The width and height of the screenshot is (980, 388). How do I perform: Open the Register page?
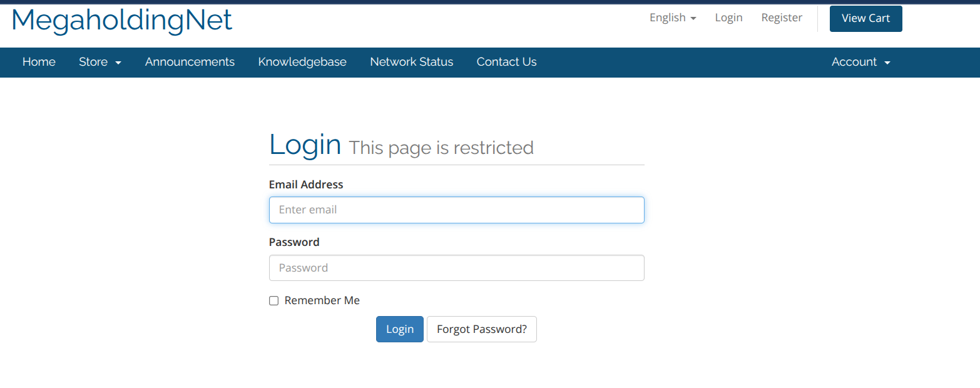(781, 18)
